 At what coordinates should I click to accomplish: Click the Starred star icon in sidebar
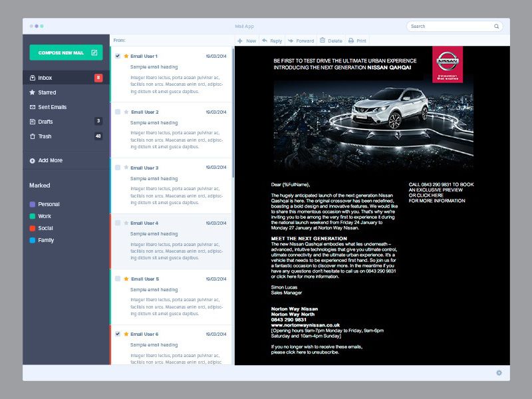pyautogui.click(x=32, y=92)
